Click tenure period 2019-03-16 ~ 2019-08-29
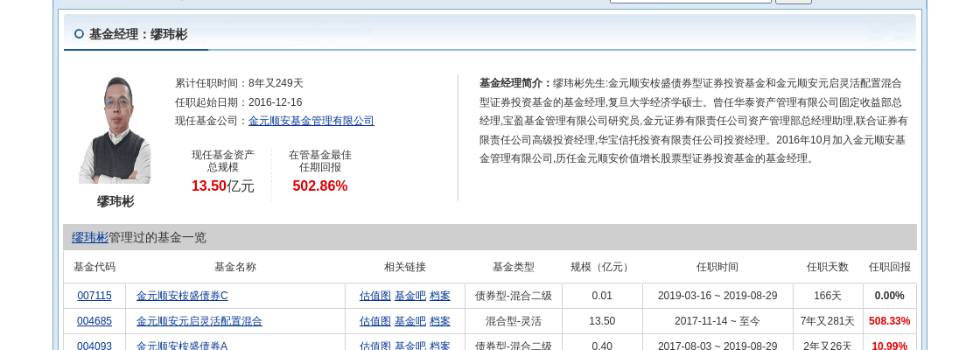980x350 pixels. (717, 296)
